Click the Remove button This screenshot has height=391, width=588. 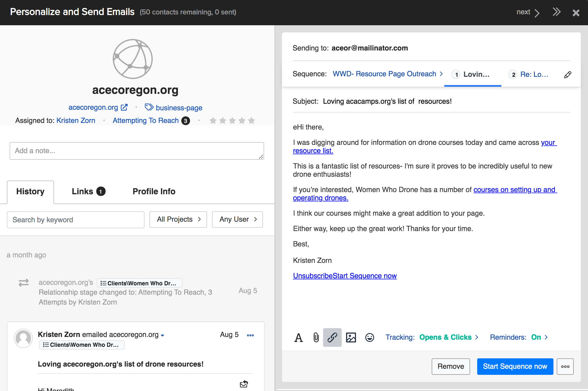coord(451,367)
